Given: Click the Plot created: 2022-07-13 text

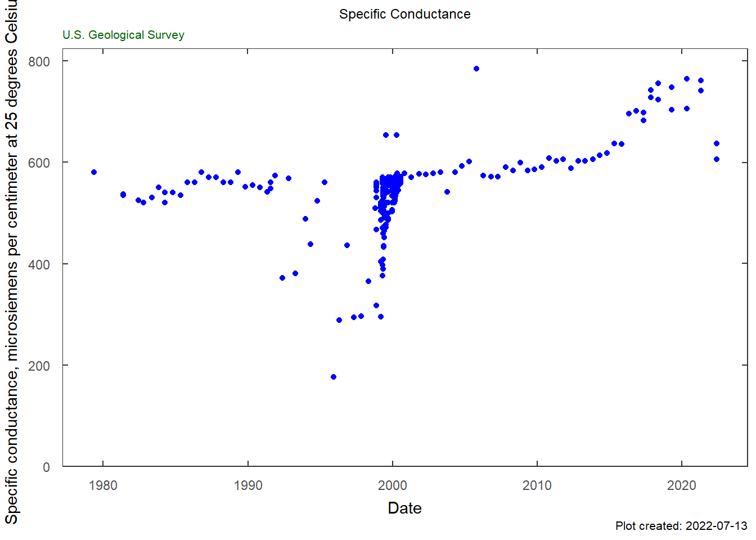Looking at the screenshot, I should [x=681, y=526].
